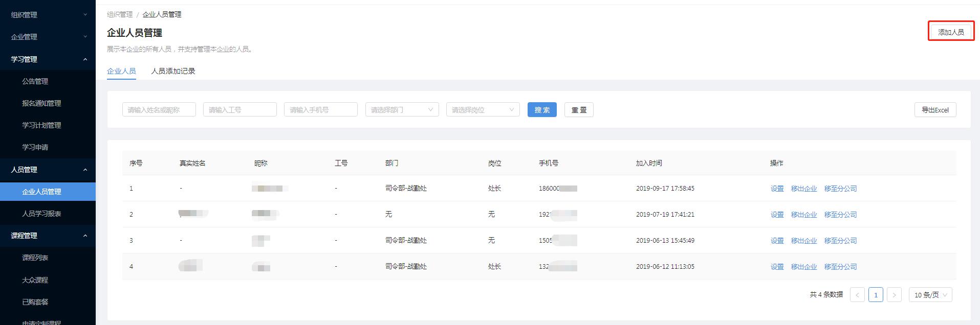Select 企业人员管理 in the sidebar
This screenshot has height=325, width=980.
(48, 192)
